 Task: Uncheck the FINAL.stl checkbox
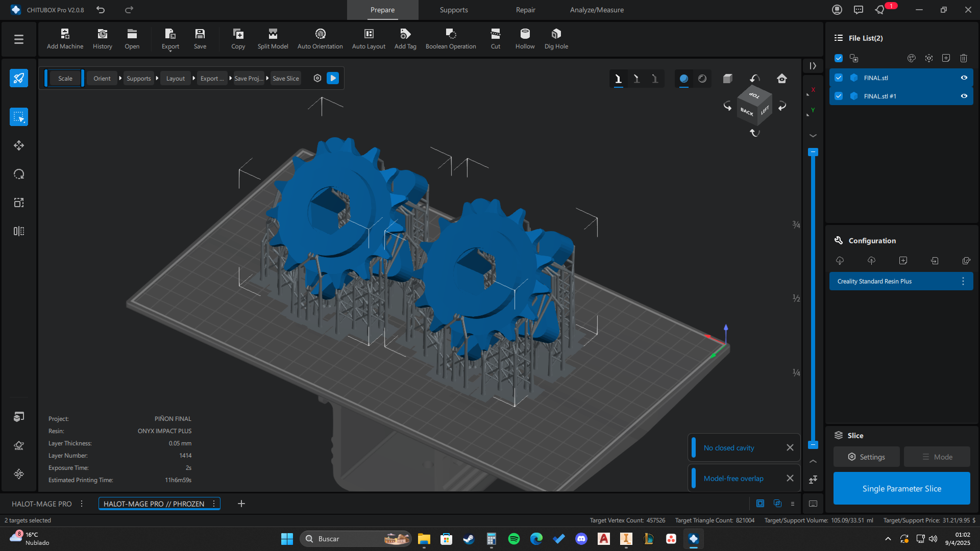tap(839, 78)
